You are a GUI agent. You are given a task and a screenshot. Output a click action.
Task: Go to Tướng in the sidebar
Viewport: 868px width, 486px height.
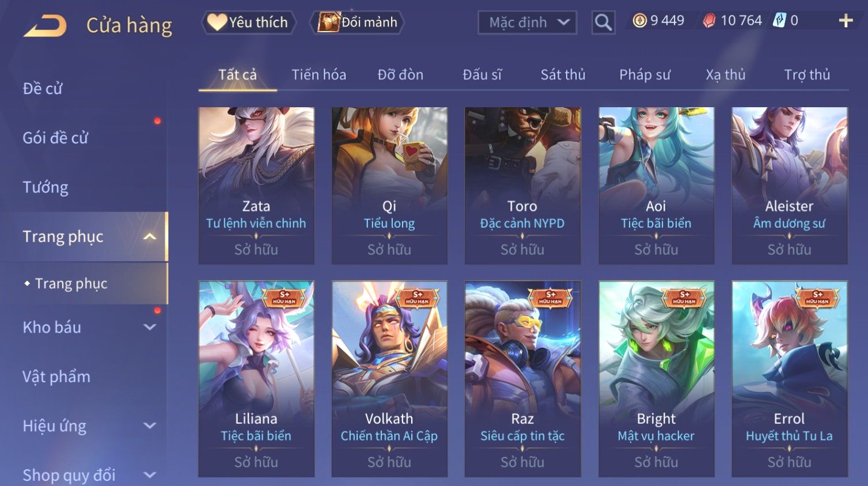[x=46, y=187]
